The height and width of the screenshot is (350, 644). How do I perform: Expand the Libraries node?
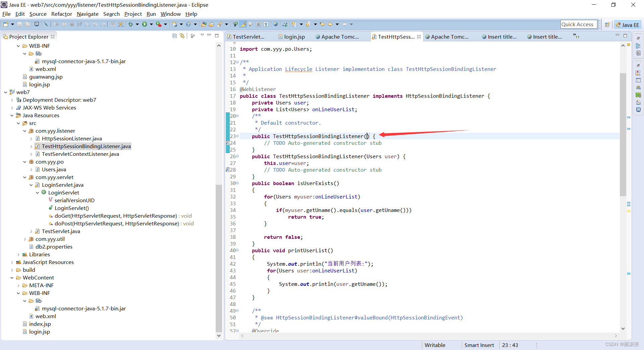[x=18, y=255]
